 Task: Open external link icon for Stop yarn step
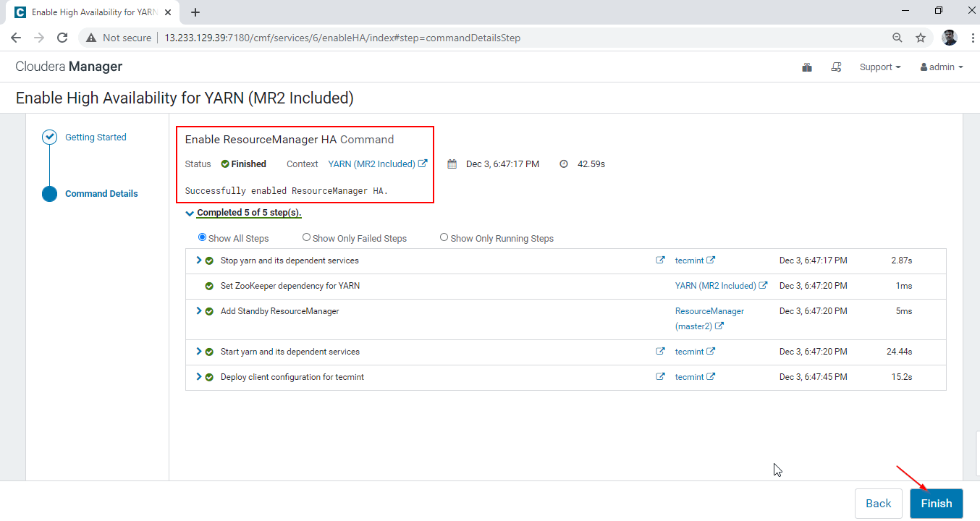coord(660,260)
